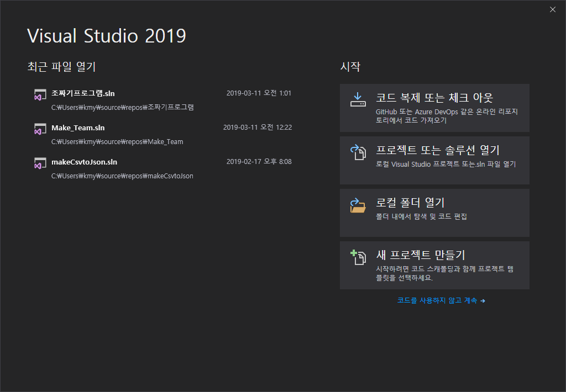
Task: Click the create new project plus icon
Action: pyautogui.click(x=358, y=257)
